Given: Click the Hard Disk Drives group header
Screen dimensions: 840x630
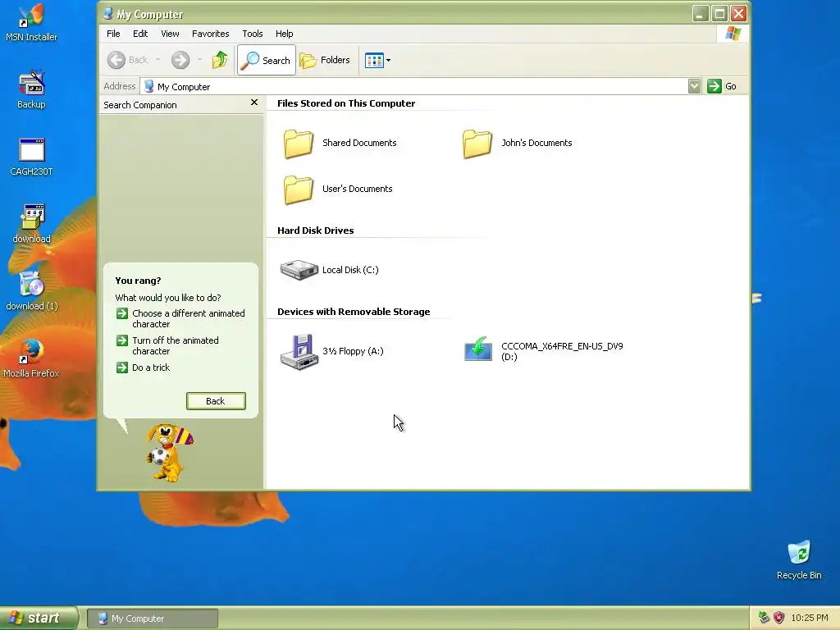Looking at the screenshot, I should coord(316,231).
